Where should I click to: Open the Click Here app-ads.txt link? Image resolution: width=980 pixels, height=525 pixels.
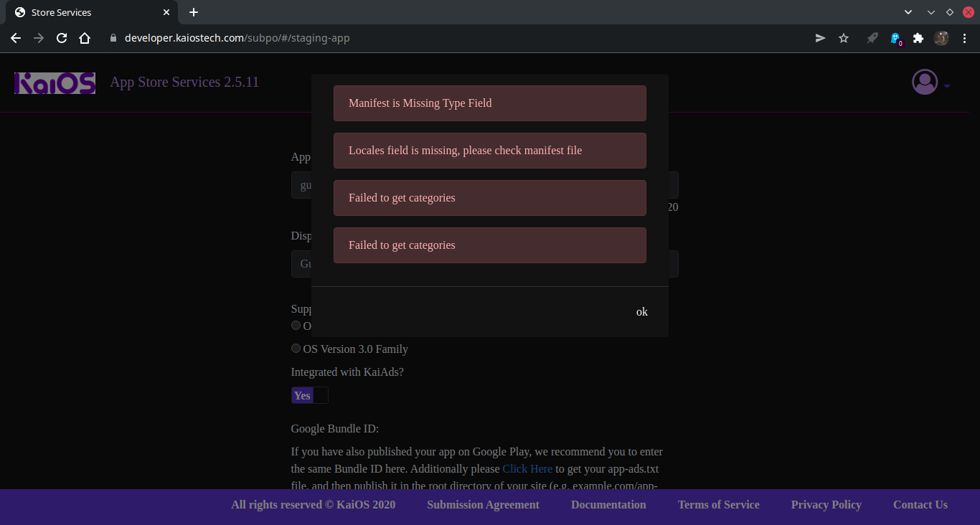click(x=527, y=468)
